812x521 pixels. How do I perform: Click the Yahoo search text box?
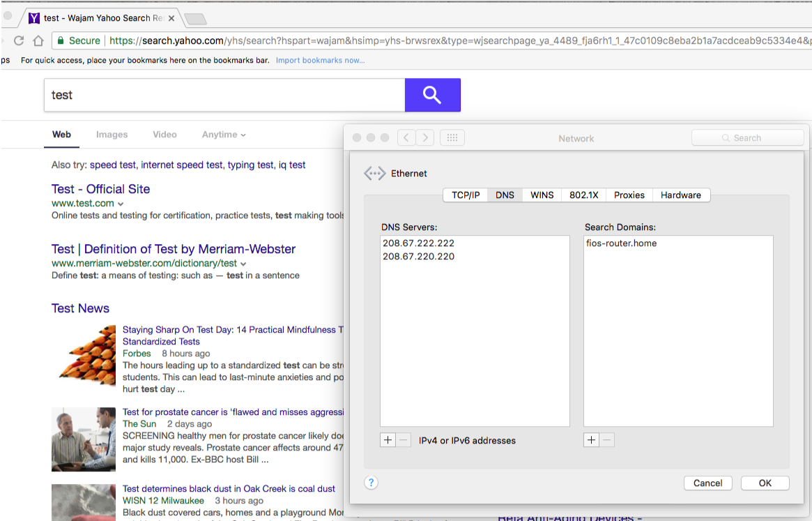pos(224,95)
